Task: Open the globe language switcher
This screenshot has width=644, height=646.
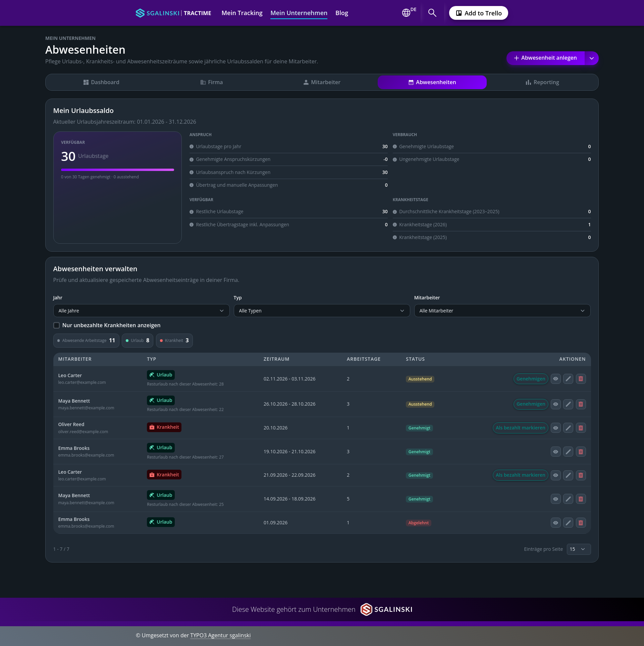Action: pyautogui.click(x=409, y=12)
